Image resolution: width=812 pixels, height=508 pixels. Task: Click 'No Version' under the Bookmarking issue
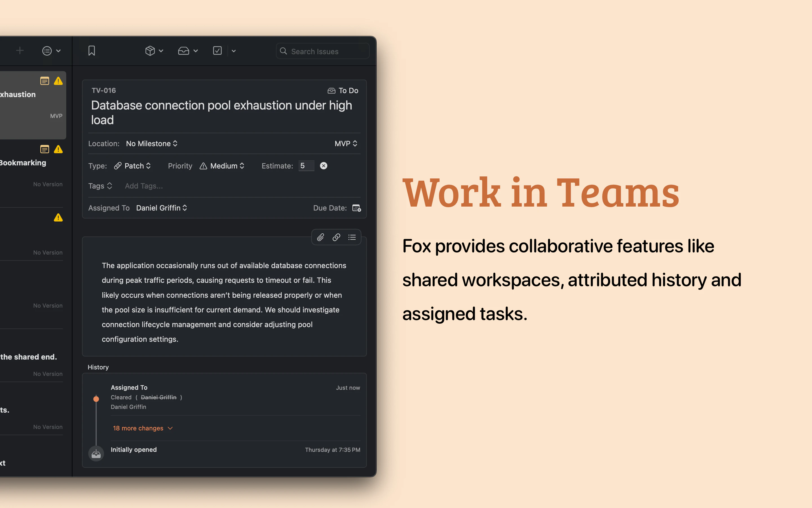48,185
